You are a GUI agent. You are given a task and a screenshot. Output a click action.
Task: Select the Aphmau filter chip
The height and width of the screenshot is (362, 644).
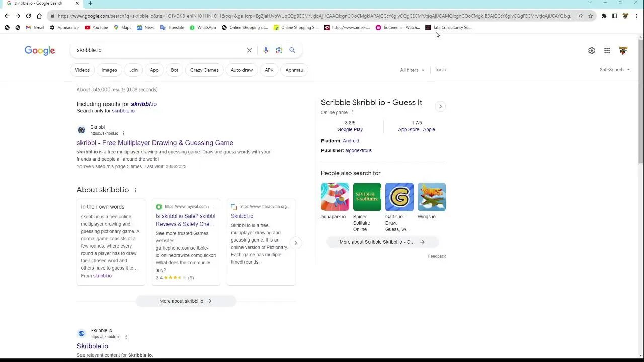click(x=294, y=70)
